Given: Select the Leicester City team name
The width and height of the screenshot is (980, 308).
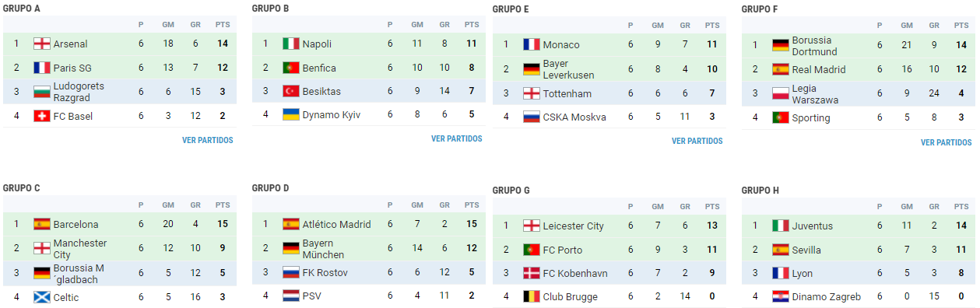Looking at the screenshot, I should pos(574,226).
